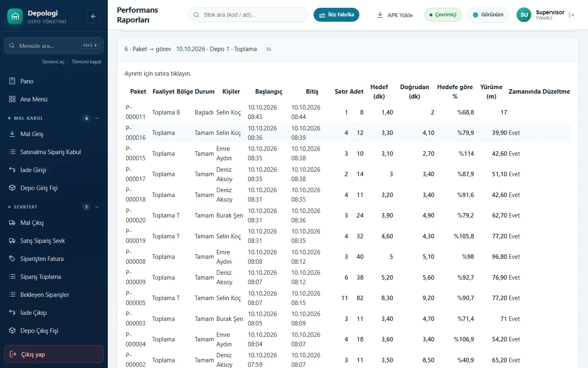Click the Başlangıç column header
Screen dimensions: 588x368
pos(269,92)
